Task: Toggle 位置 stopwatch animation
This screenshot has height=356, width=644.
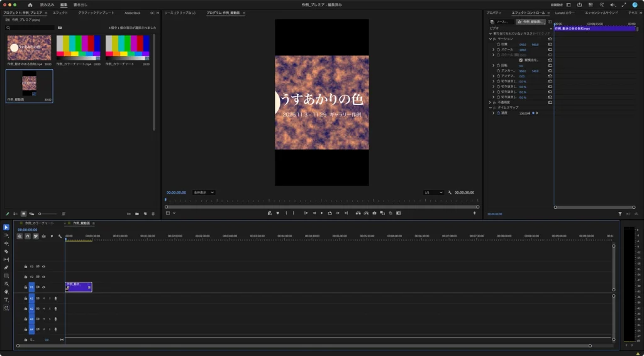Action: click(x=498, y=45)
